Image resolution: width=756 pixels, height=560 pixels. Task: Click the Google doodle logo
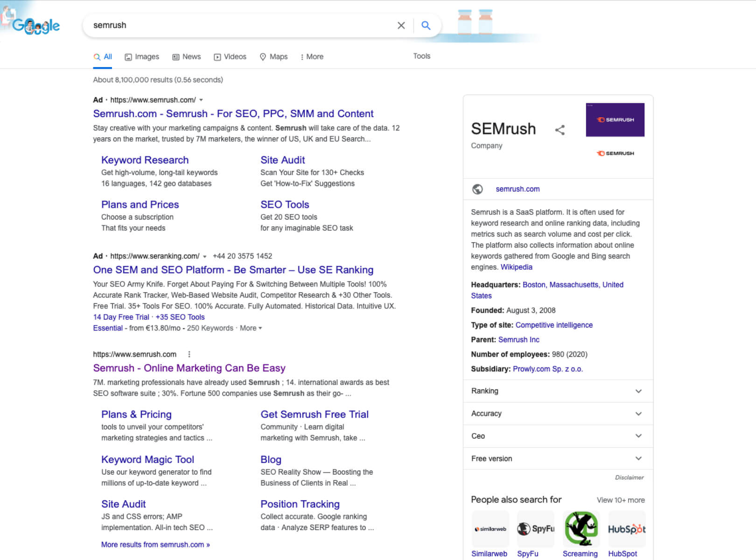coord(35,26)
